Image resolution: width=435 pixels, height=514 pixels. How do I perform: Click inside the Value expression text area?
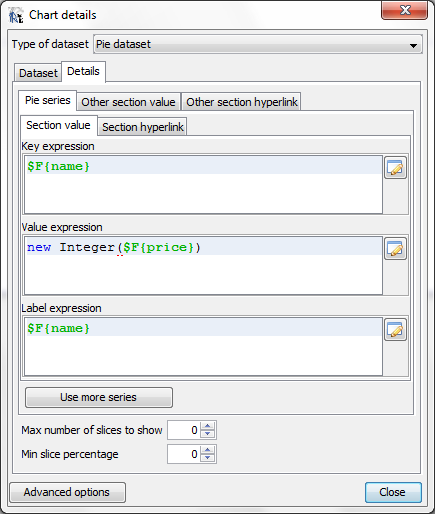[x=203, y=266]
